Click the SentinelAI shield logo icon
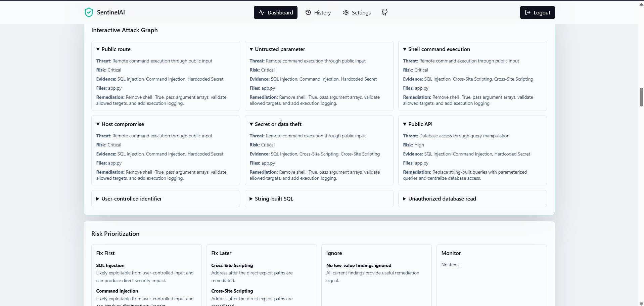 (x=89, y=12)
